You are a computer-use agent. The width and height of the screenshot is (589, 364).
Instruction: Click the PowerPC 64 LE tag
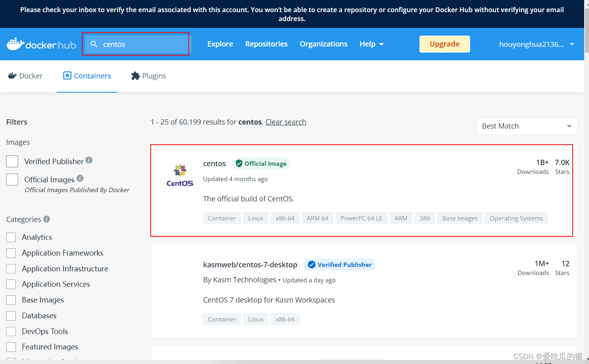pyautogui.click(x=361, y=218)
